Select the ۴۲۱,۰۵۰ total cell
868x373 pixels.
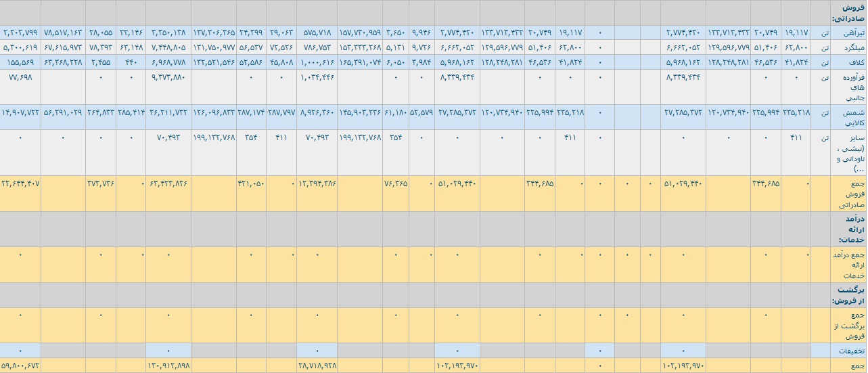click(x=250, y=183)
